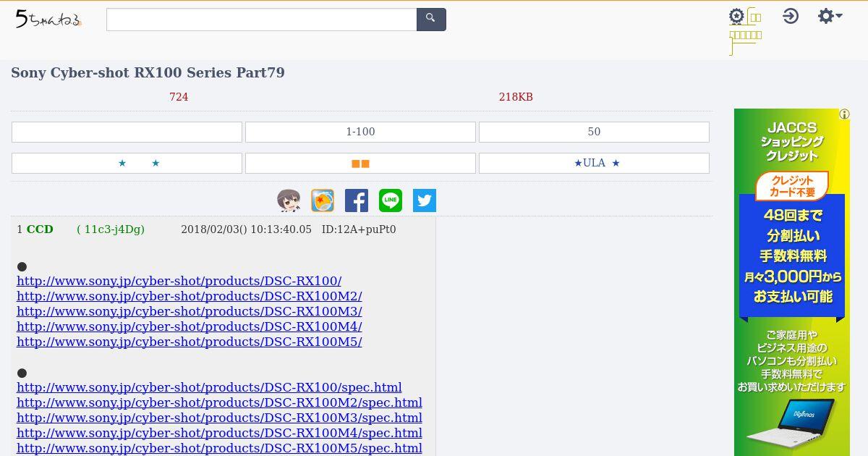Open the DSC-RX100M4/spec.html link

(219, 433)
